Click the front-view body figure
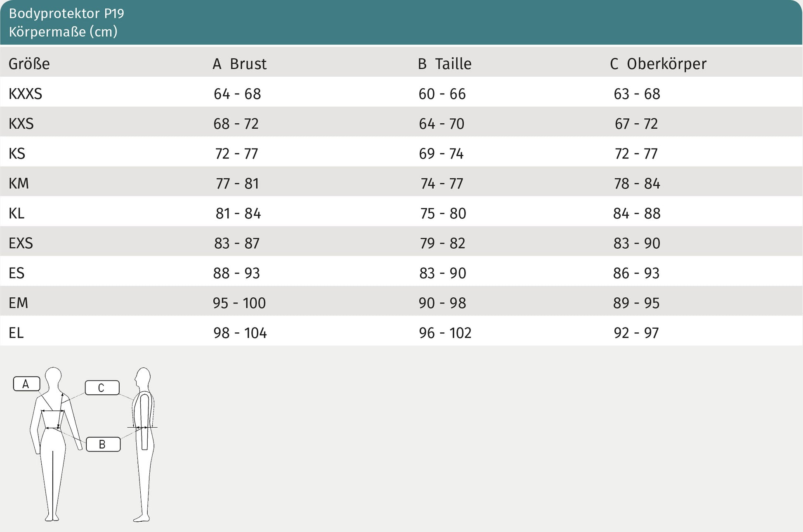The width and height of the screenshot is (803, 532). click(53, 443)
